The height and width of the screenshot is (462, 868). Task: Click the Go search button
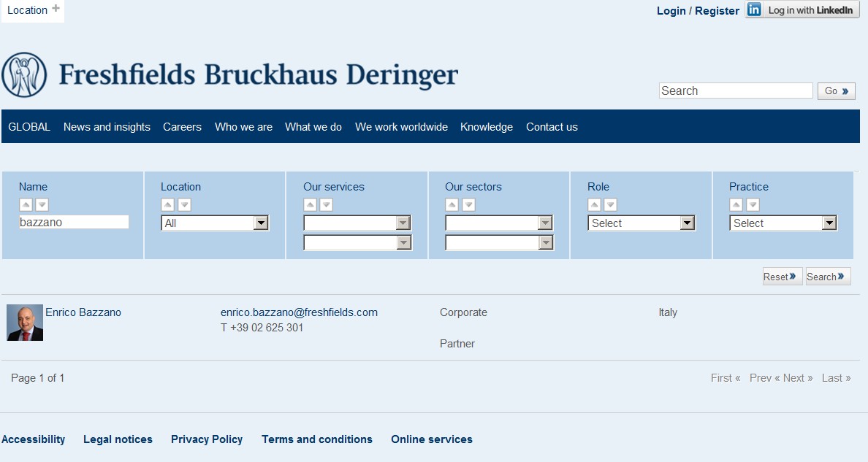click(x=837, y=91)
